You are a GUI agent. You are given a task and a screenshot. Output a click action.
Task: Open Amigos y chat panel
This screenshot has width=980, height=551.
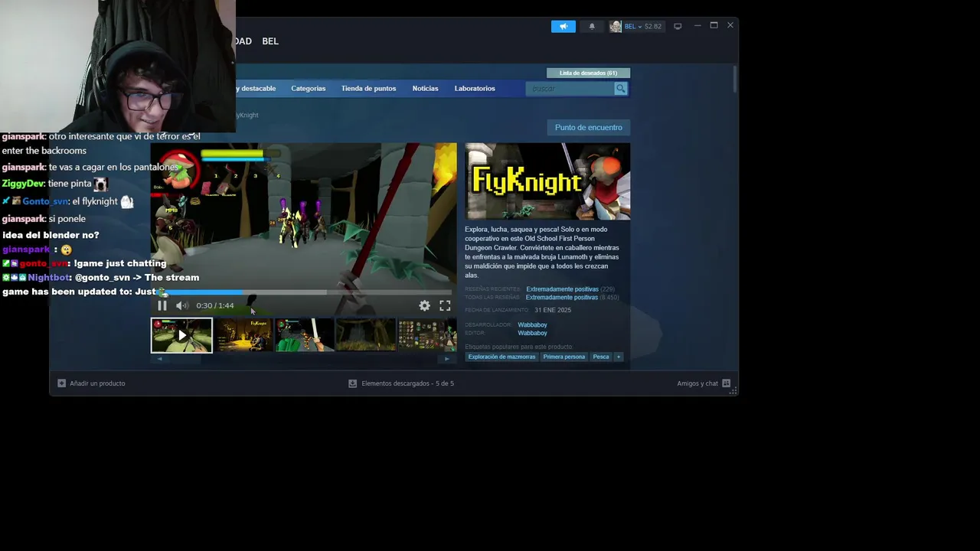click(x=703, y=383)
